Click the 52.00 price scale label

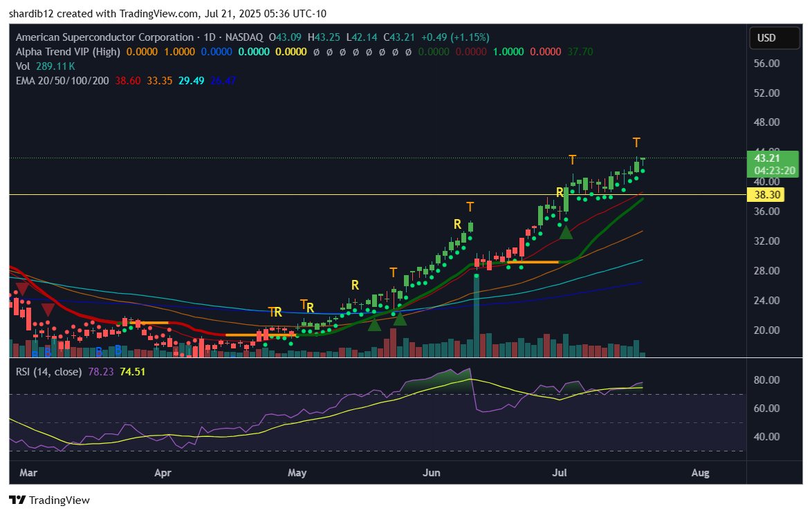766,93
